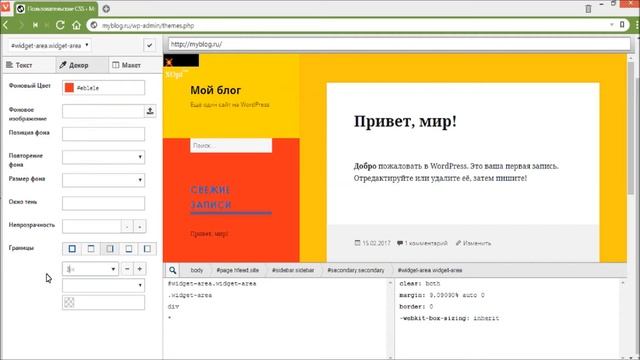
Task: Decrease border width with minus button
Action: tap(127, 269)
